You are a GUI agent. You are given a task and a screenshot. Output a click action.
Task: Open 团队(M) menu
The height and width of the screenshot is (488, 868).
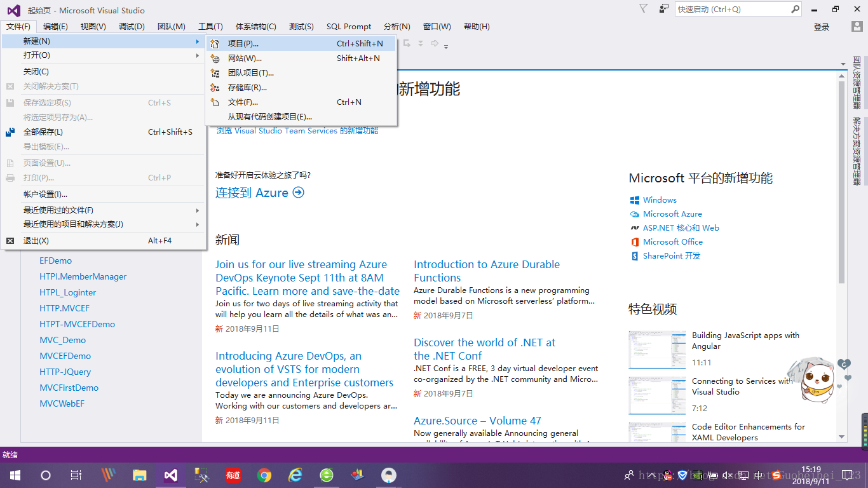172,27
